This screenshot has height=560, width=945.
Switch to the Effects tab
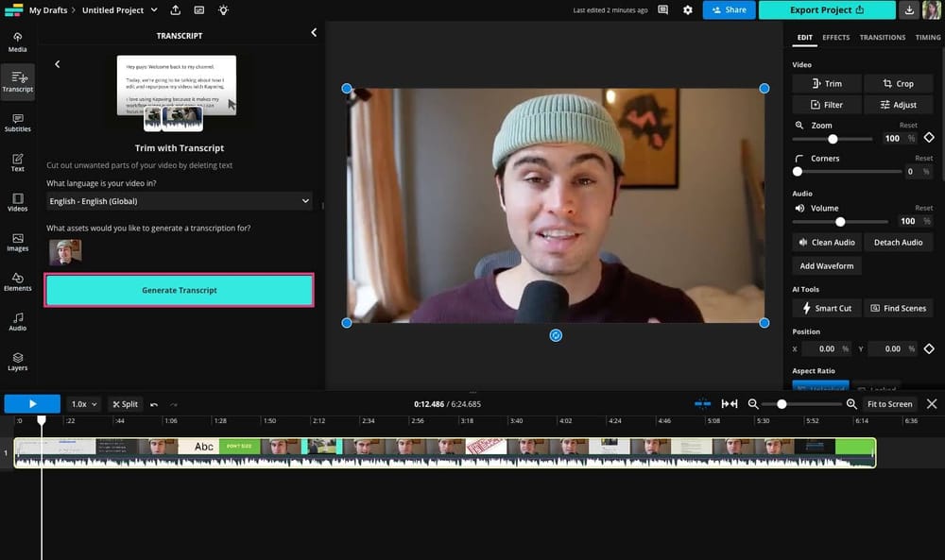(835, 38)
